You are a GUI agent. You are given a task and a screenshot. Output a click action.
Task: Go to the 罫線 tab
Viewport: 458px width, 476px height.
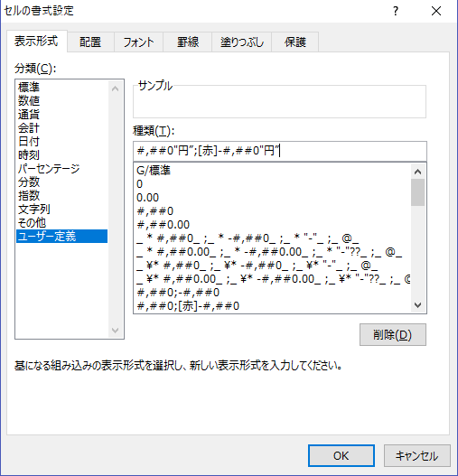click(187, 42)
